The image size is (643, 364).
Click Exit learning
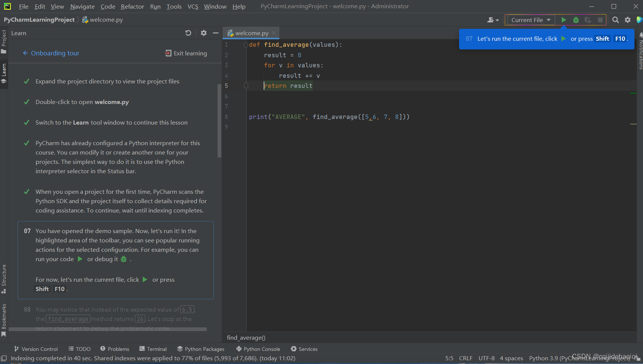point(186,53)
